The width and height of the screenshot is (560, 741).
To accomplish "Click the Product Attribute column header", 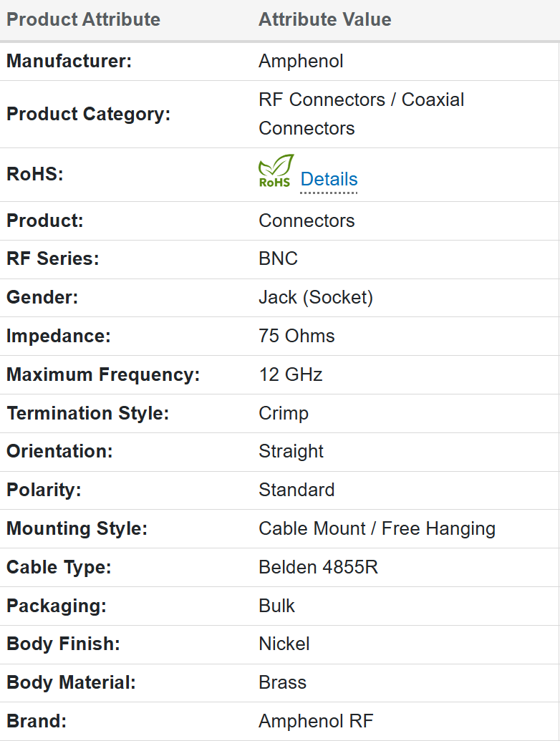I will pyautogui.click(x=83, y=19).
